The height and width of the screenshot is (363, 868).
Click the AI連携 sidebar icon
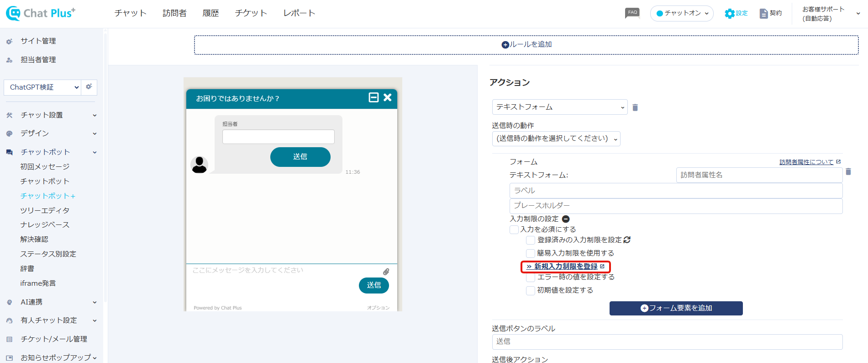coord(9,302)
